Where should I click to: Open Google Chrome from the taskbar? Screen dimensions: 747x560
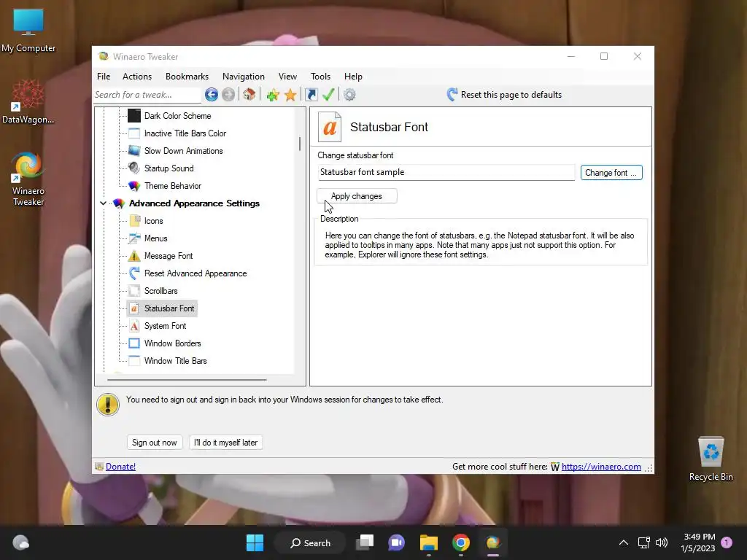click(x=461, y=542)
